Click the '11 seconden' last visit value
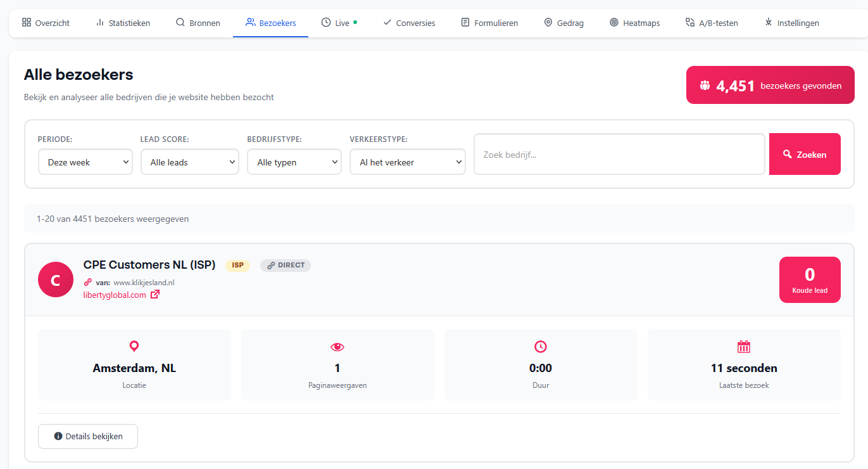This screenshot has width=868, height=469. coord(744,368)
